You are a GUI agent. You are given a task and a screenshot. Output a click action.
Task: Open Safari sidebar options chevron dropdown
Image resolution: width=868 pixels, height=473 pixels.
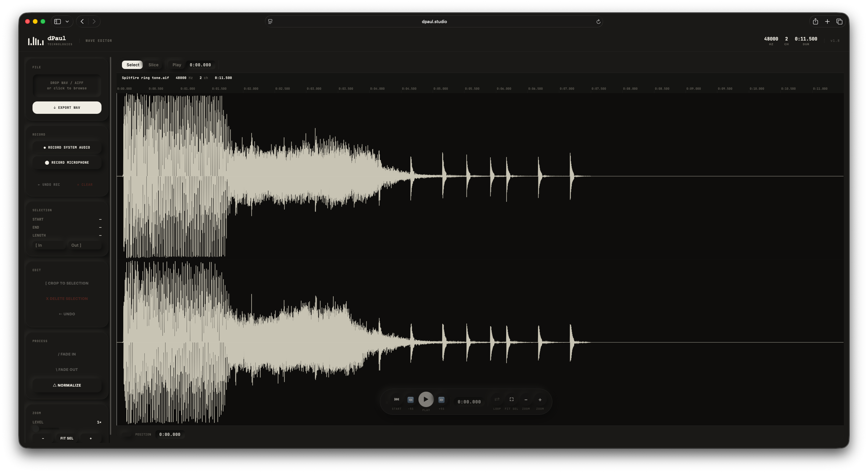coord(67,21)
